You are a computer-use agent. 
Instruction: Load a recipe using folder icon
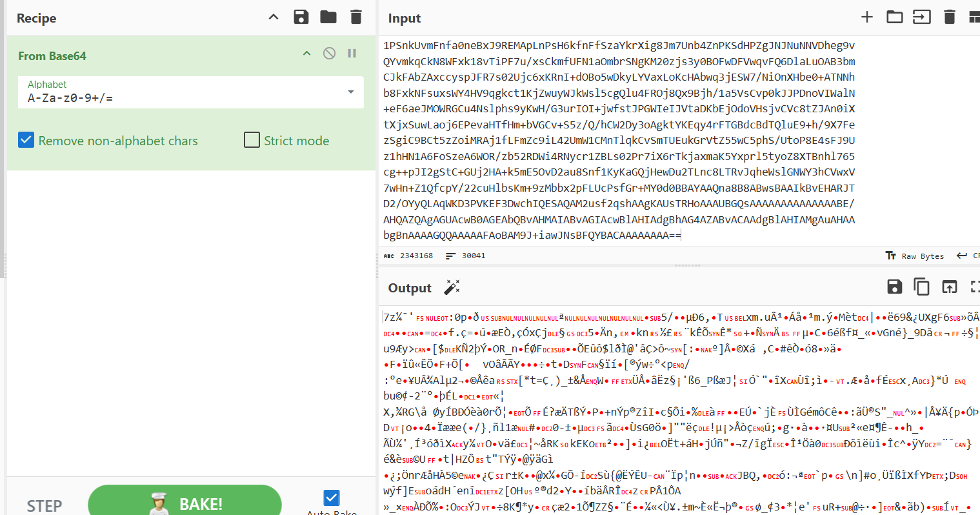coord(328,17)
